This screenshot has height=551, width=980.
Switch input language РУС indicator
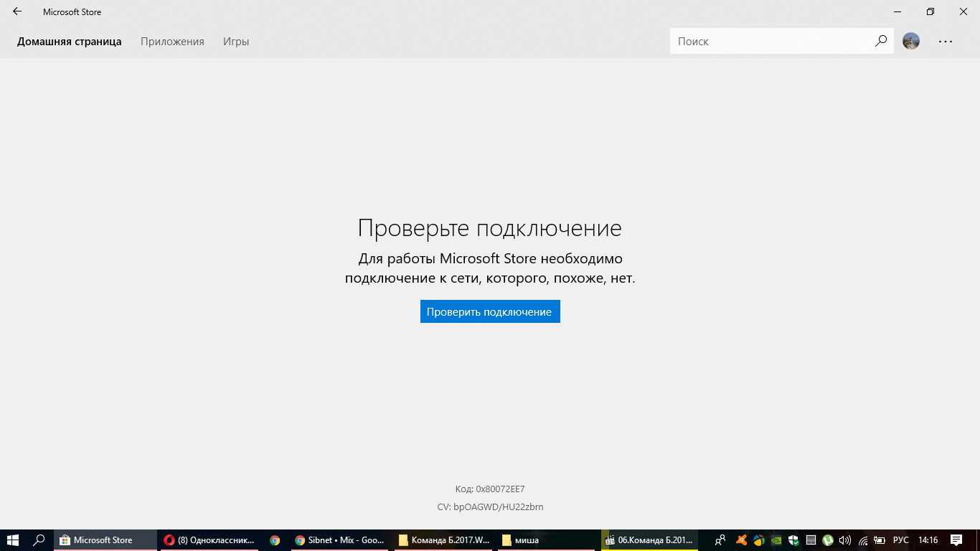900,540
